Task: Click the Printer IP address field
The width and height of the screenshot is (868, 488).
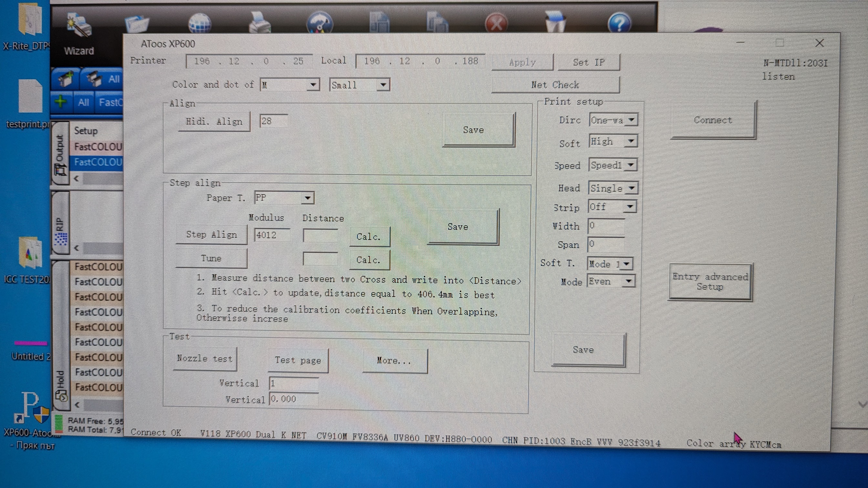Action: coord(249,61)
